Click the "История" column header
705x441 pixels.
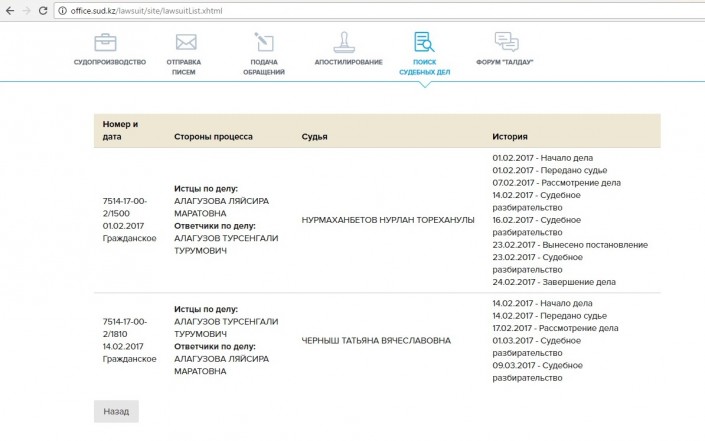point(510,136)
